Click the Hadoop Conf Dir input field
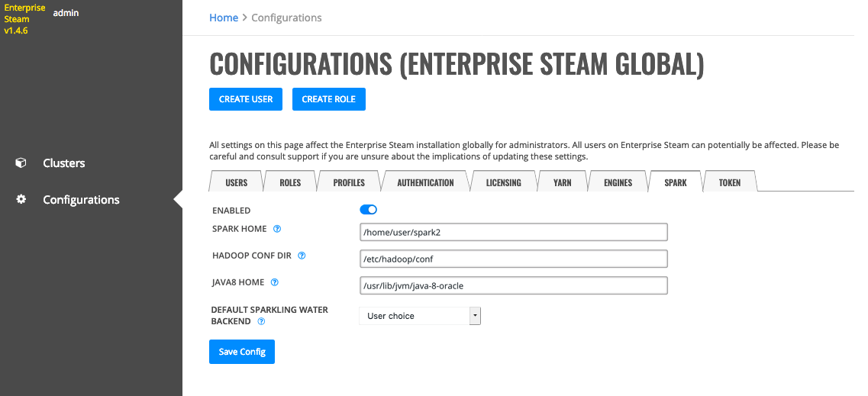The width and height of the screenshot is (868, 396). point(514,259)
